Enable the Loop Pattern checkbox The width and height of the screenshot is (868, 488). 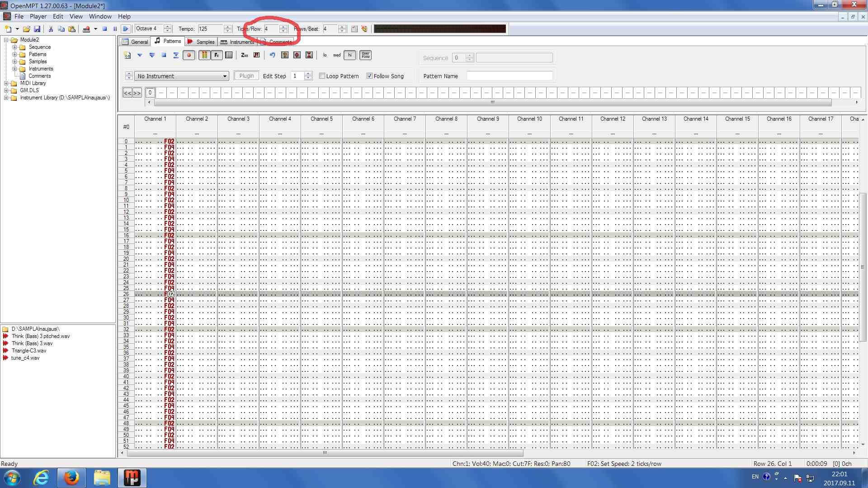[x=322, y=76]
